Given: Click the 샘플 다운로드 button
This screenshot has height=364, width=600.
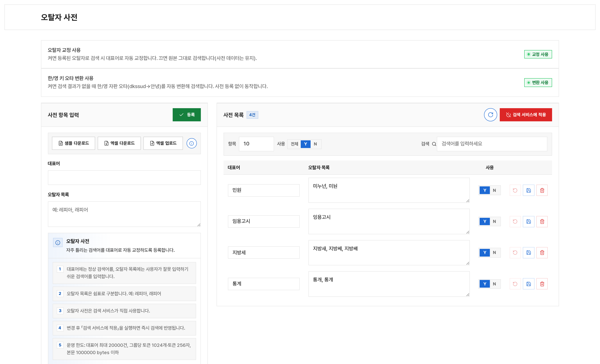Looking at the screenshot, I should click(x=74, y=143).
